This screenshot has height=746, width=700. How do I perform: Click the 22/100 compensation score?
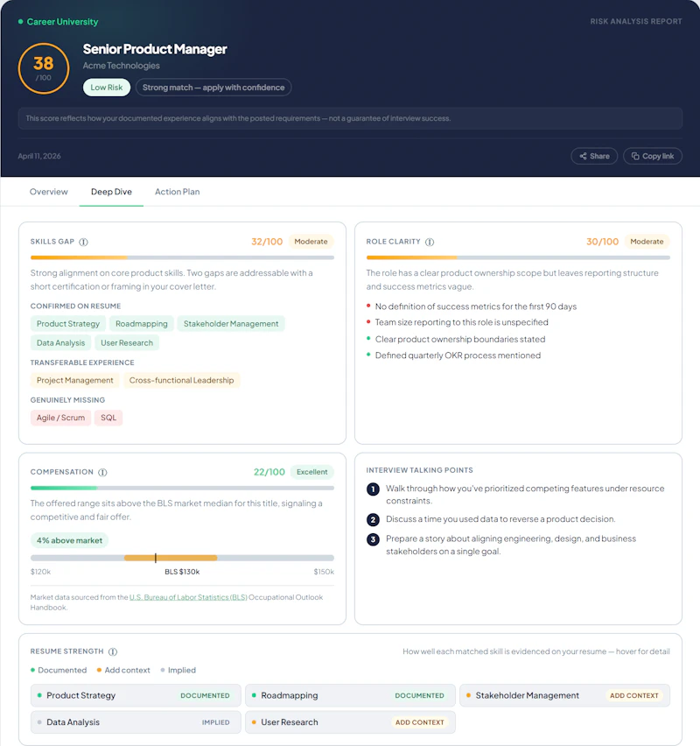269,472
